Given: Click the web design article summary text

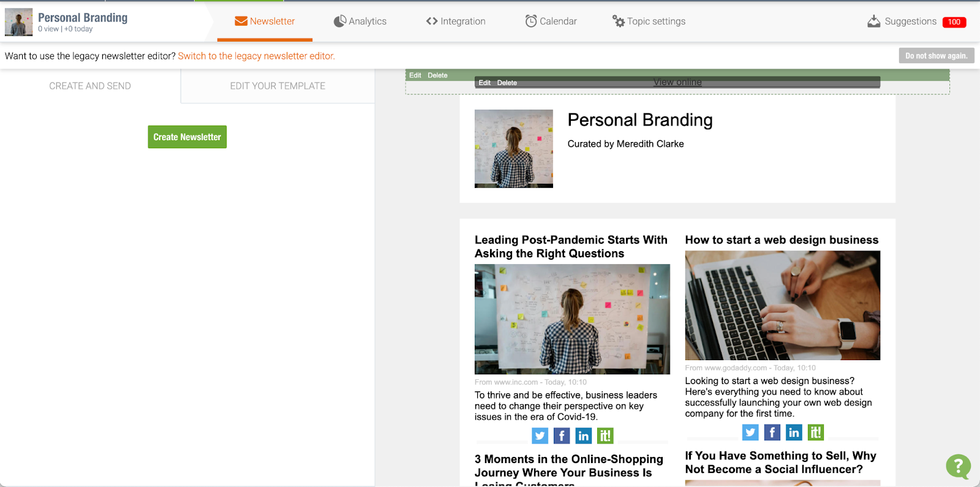Looking at the screenshot, I should coord(778,397).
